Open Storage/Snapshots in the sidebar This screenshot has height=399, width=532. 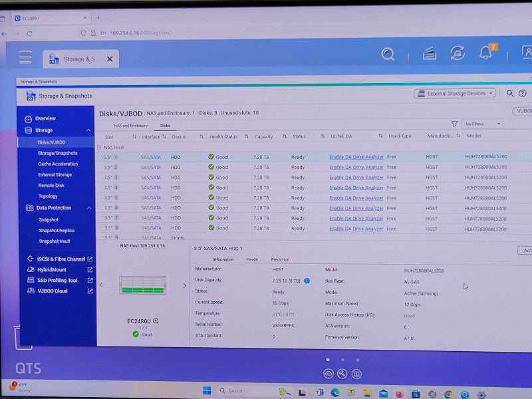point(58,154)
